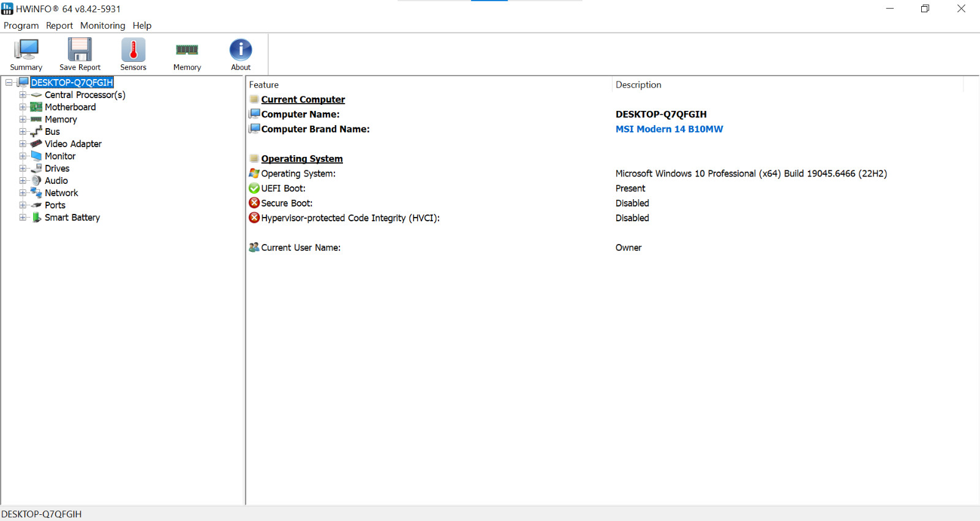980x521 pixels.
Task: Click the Audio speaker tree icon
Action: click(x=36, y=181)
